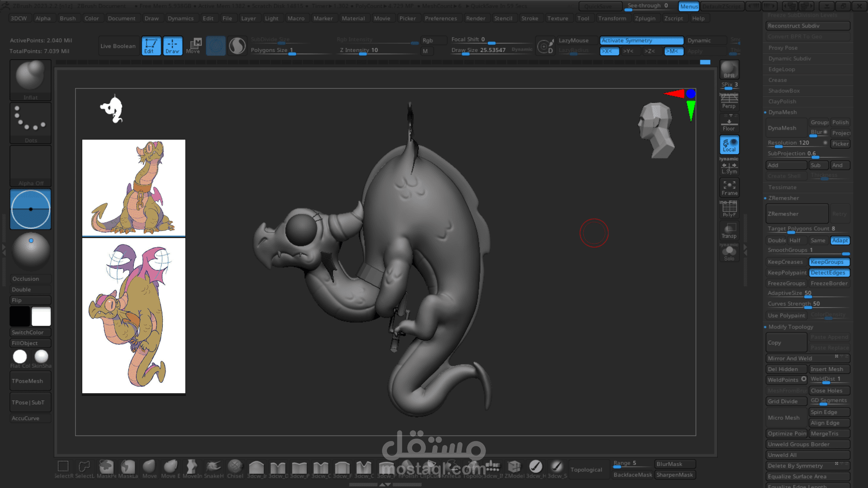
Task: Select the Draw mode icon
Action: [x=172, y=46]
